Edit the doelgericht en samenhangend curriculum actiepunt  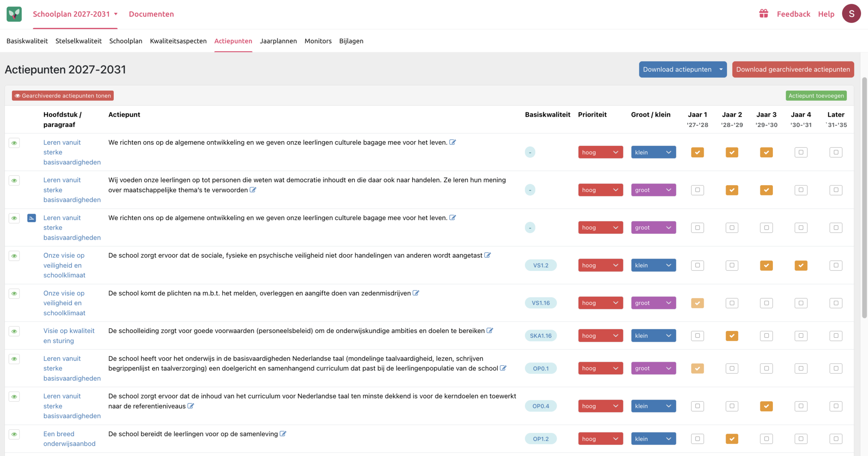tap(503, 368)
